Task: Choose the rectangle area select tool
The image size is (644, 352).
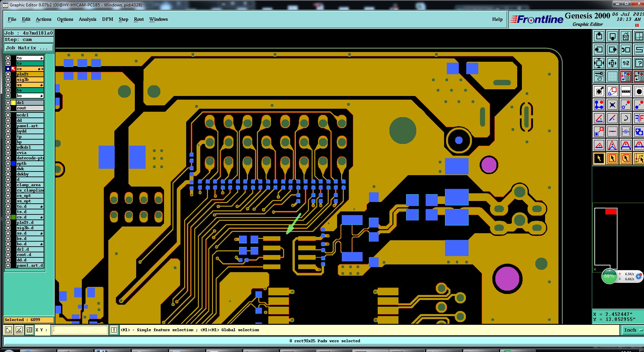Action: pos(612,158)
